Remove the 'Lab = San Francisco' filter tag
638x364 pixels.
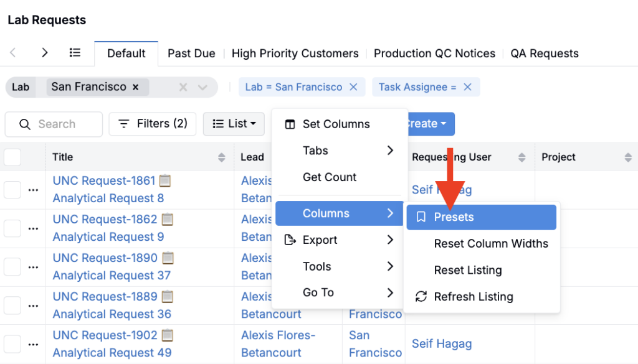click(x=353, y=87)
